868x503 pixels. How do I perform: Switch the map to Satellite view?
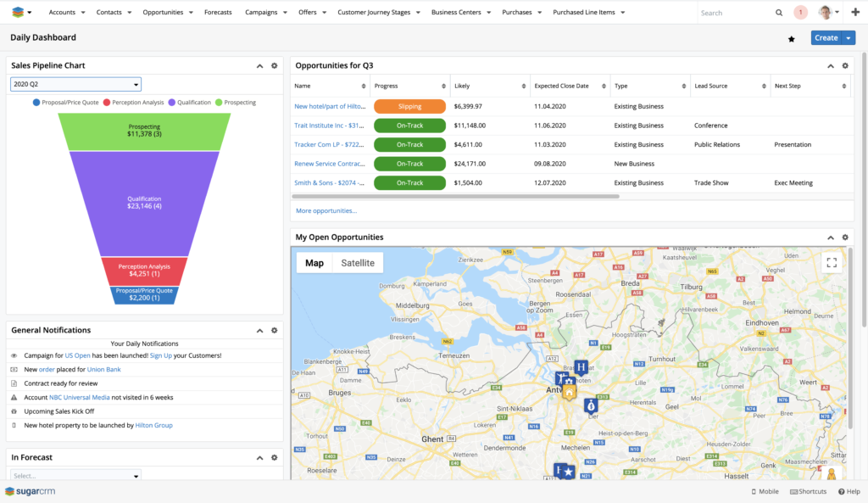point(358,263)
